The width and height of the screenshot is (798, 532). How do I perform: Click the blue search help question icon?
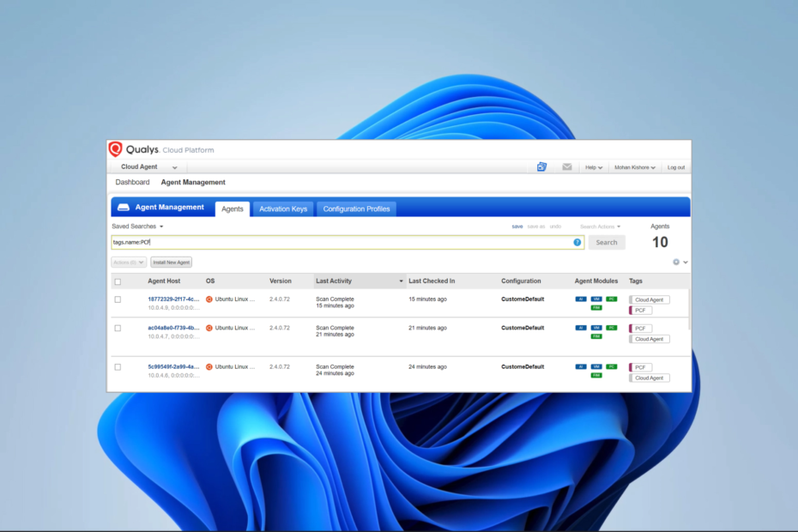pos(577,242)
